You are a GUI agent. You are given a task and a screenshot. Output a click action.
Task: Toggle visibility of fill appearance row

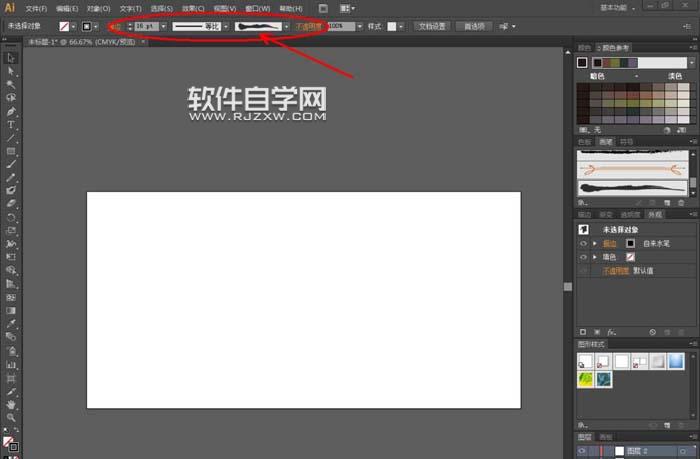[x=583, y=257]
